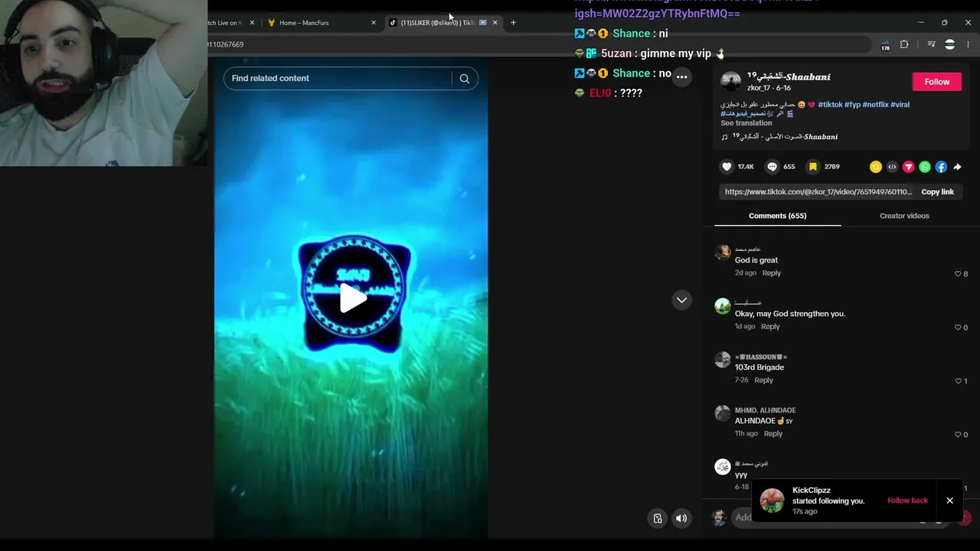Repost the video with the yellow repost icon
The height and width of the screenshot is (551, 980).
click(876, 167)
